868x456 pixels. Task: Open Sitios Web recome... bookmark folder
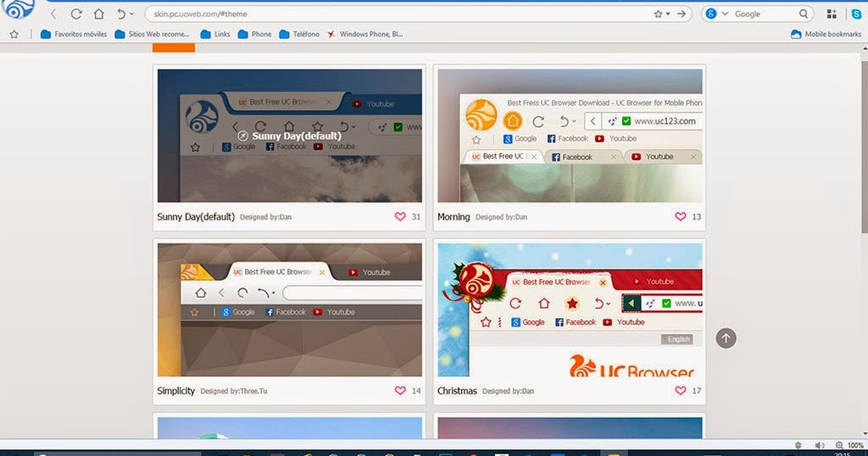point(152,34)
